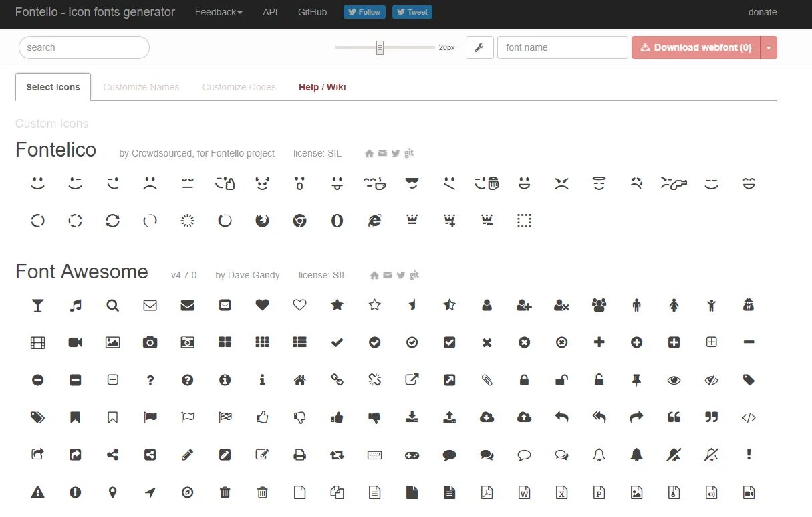Select the trash can icon

pyautogui.click(x=225, y=492)
